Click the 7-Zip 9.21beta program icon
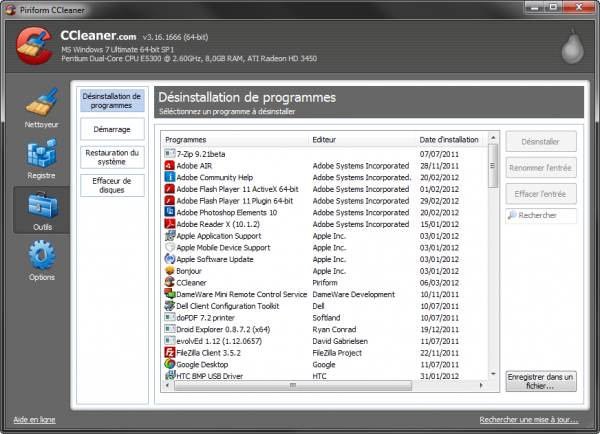Screen dimensions: 600x434 pos(169,155)
